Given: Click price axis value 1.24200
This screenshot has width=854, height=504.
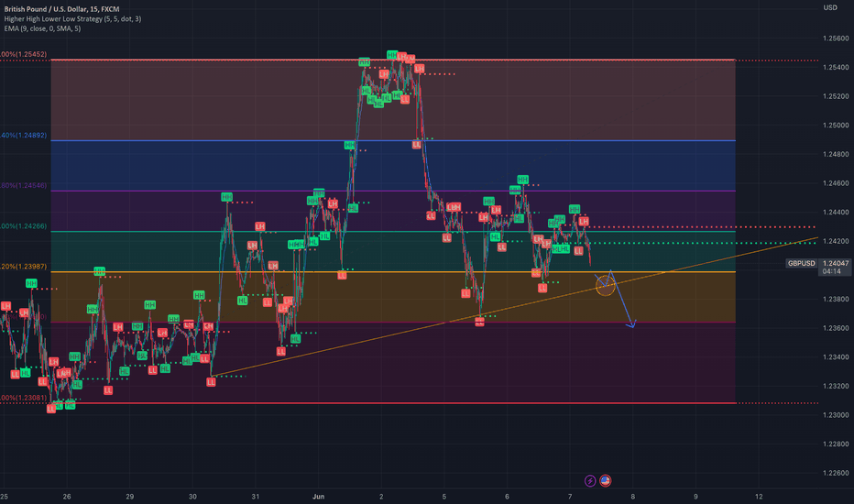Looking at the screenshot, I should pos(836,241).
